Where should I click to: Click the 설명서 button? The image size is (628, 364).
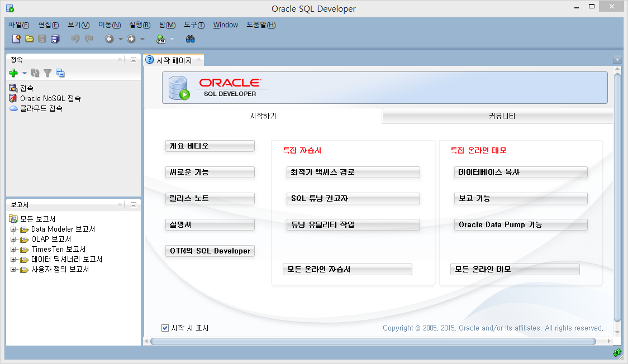[x=210, y=225]
